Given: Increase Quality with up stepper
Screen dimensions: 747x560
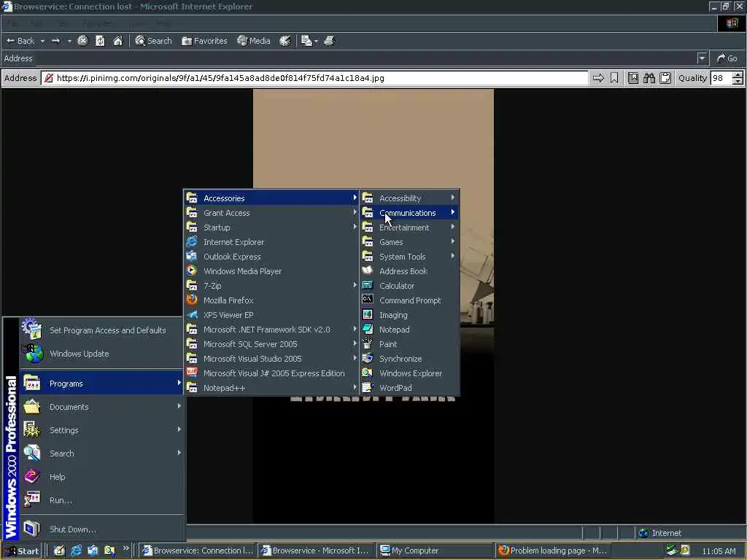Looking at the screenshot, I should (738, 75).
